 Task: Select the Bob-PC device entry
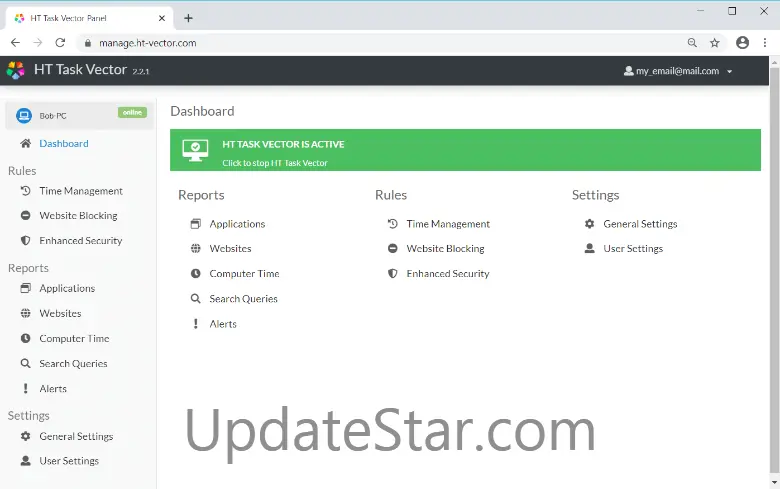(80, 115)
